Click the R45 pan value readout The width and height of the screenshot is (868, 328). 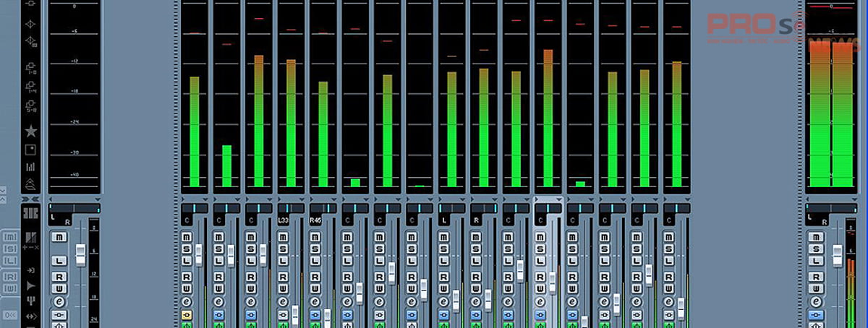(x=314, y=220)
